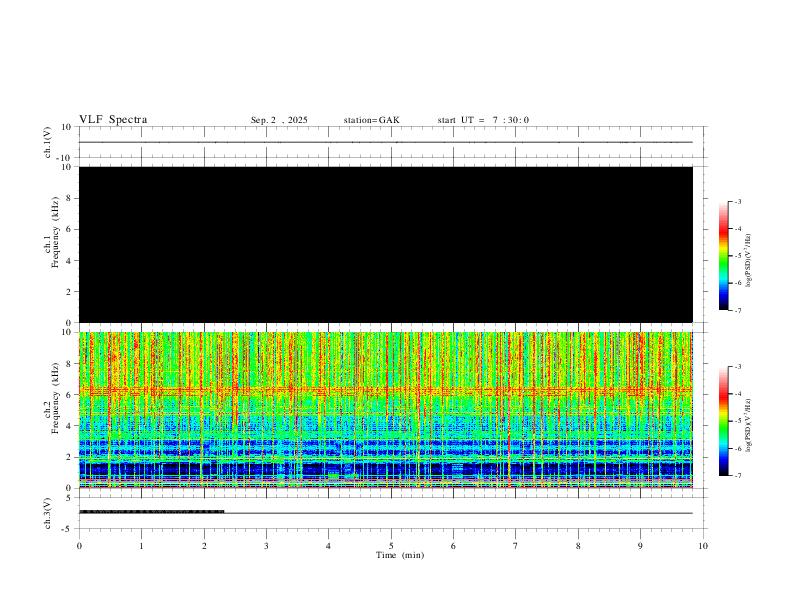This screenshot has width=792, height=612.
Task: Click time axis tick label "7"
Action: (516, 546)
